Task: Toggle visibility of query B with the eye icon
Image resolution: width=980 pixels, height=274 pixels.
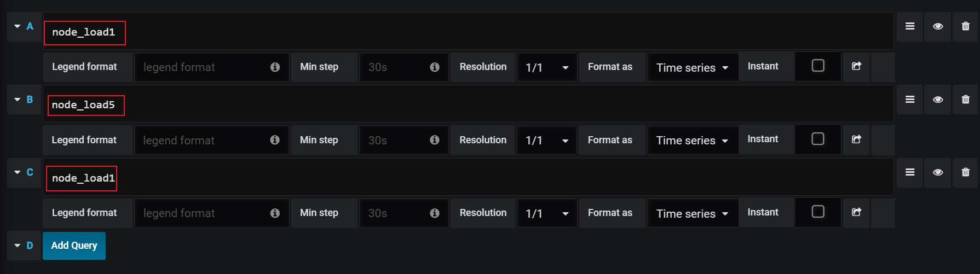Action: pos(938,100)
